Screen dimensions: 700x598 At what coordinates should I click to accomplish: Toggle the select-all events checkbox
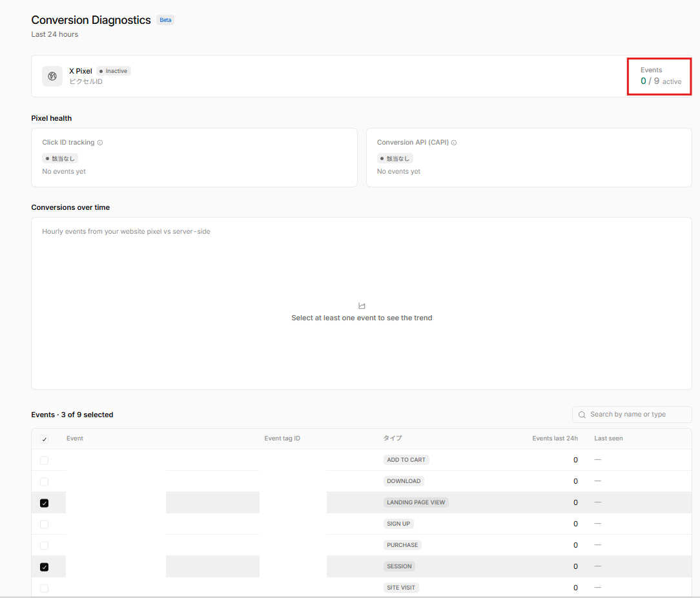pyautogui.click(x=44, y=439)
